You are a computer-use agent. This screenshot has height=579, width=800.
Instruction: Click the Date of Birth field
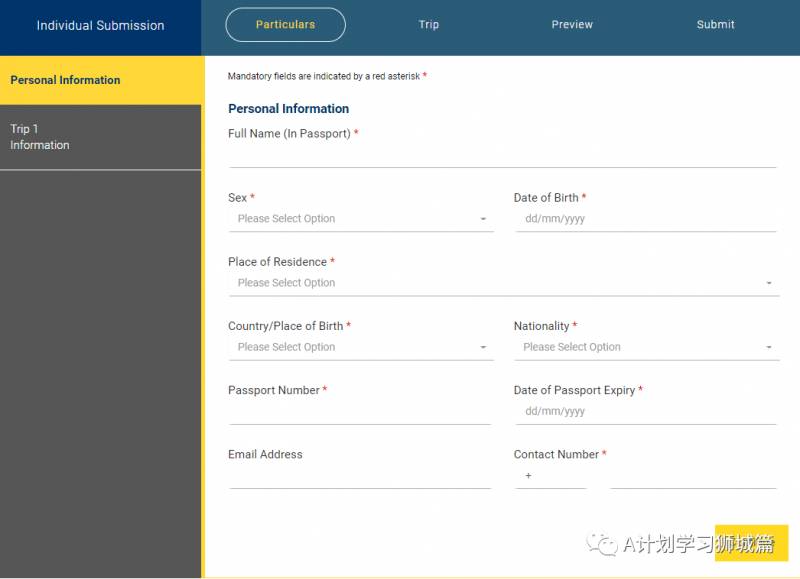645,219
